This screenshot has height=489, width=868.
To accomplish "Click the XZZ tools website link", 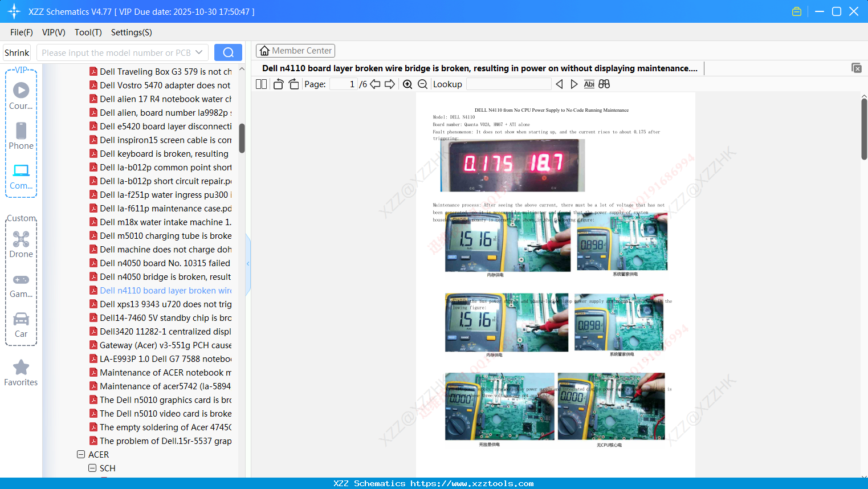I will click(472, 483).
